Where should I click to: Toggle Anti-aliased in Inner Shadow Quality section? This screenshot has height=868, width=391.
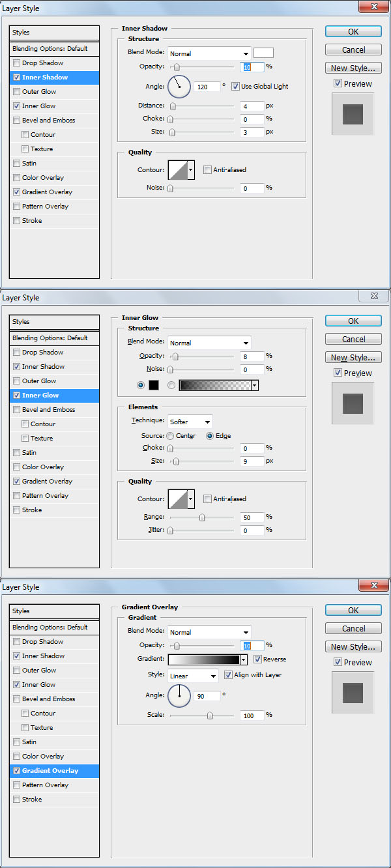[207, 170]
